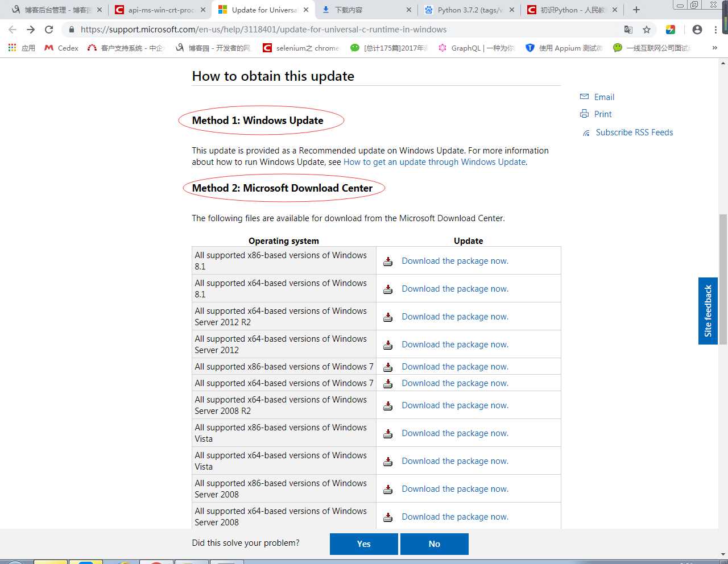Click Subscribe RSS Feeds link
The width and height of the screenshot is (728, 564).
[x=634, y=132]
